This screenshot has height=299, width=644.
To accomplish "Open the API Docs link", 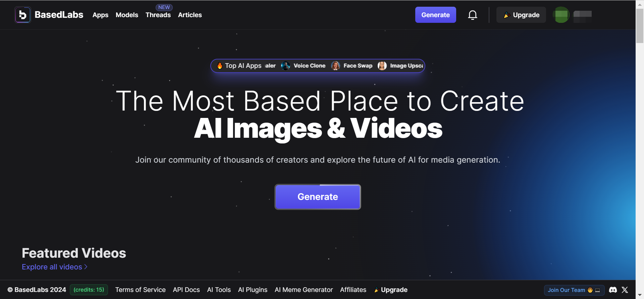I will [186, 290].
